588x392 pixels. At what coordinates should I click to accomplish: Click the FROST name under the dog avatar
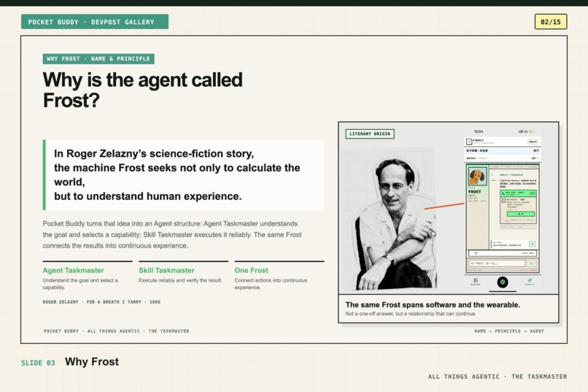pos(474,192)
